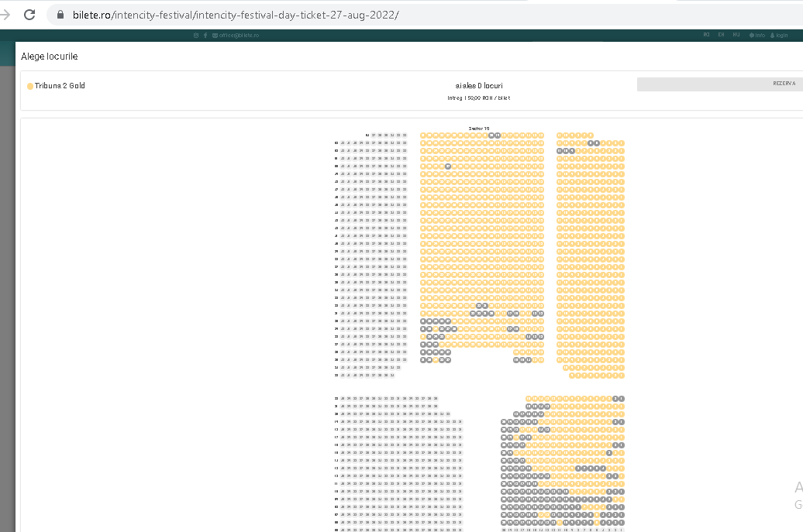Pick the leftmost seat in the upper-right block's bottom row
803x532 pixels.
click(x=572, y=376)
